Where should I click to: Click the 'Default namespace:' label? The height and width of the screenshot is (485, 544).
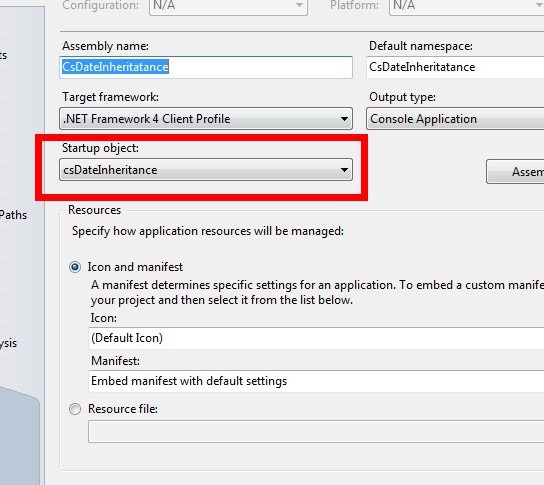421,46
